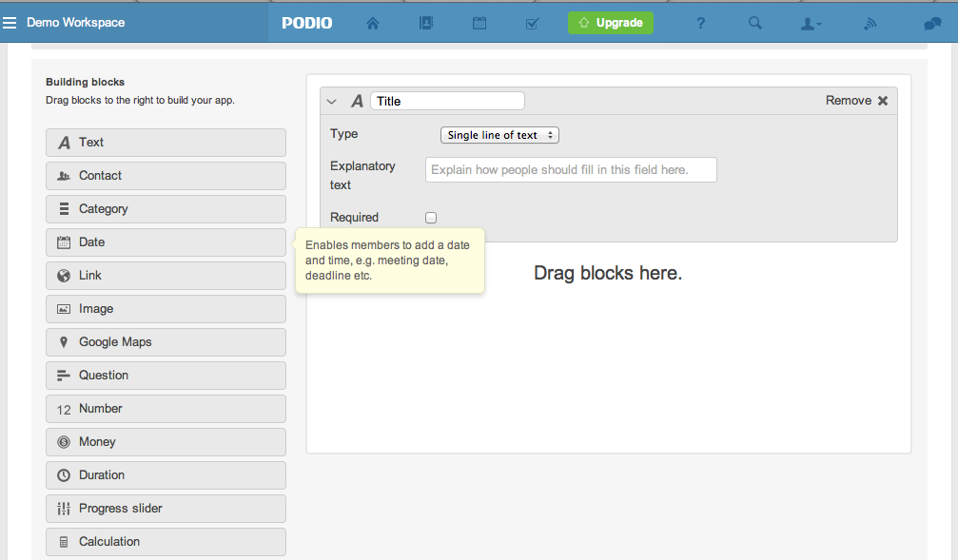This screenshot has height=560, width=958.
Task: Open the hamburger menu next to Demo Workspace
Action: [10, 23]
